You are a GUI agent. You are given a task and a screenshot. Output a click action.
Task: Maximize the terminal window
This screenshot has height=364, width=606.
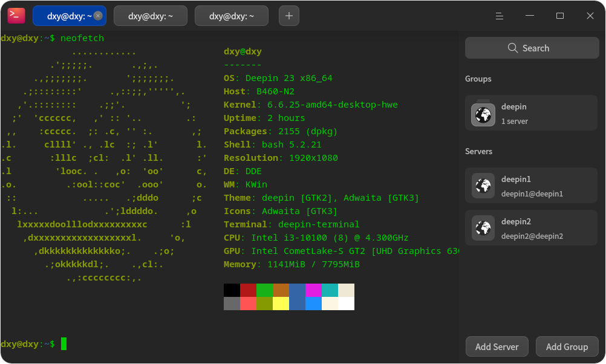coord(560,16)
